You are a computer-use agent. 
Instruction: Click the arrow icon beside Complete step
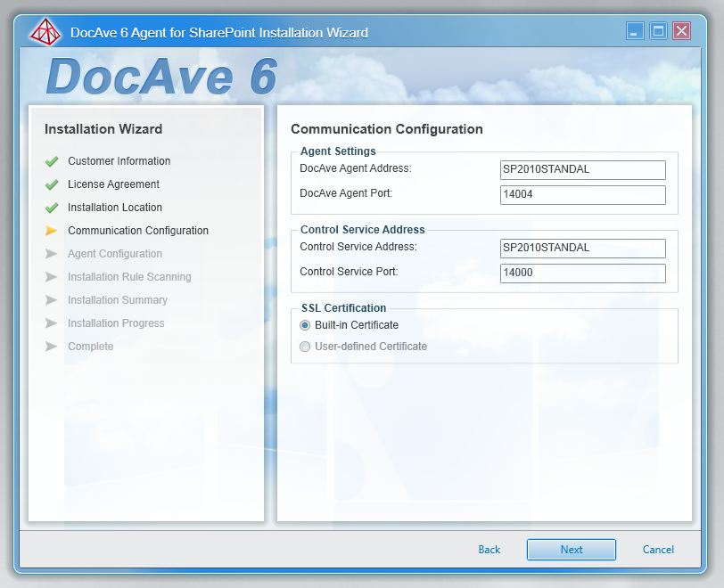tap(51, 347)
